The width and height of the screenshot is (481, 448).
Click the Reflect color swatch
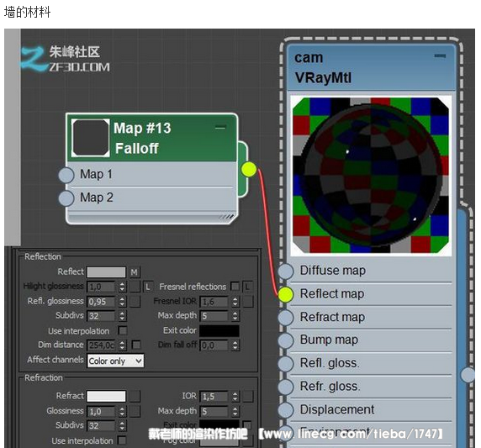(106, 272)
